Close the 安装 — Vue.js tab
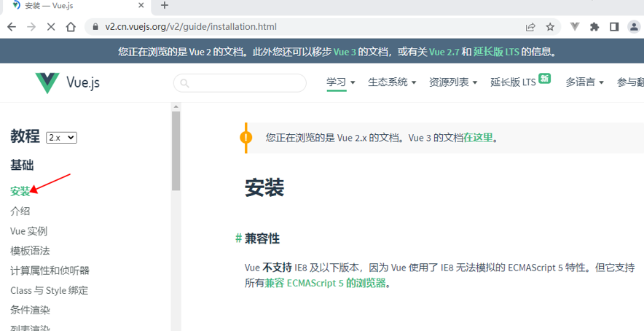644x331 pixels. click(141, 5)
